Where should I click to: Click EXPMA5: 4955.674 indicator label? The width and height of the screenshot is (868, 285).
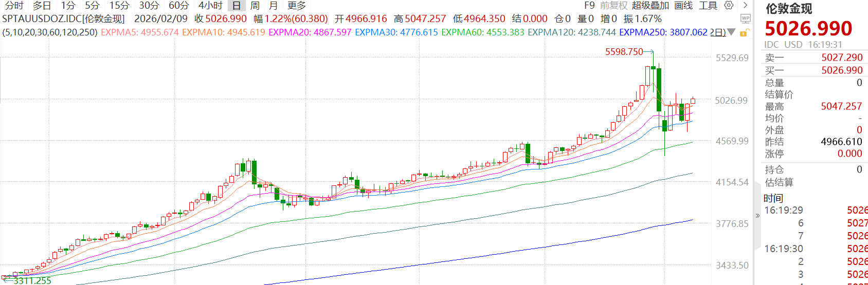click(140, 32)
